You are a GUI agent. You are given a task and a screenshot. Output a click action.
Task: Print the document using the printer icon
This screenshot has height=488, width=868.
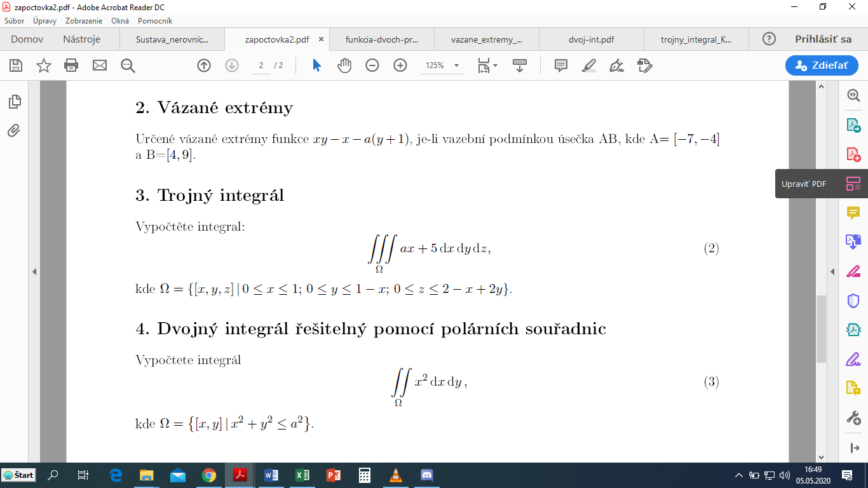tap(71, 65)
